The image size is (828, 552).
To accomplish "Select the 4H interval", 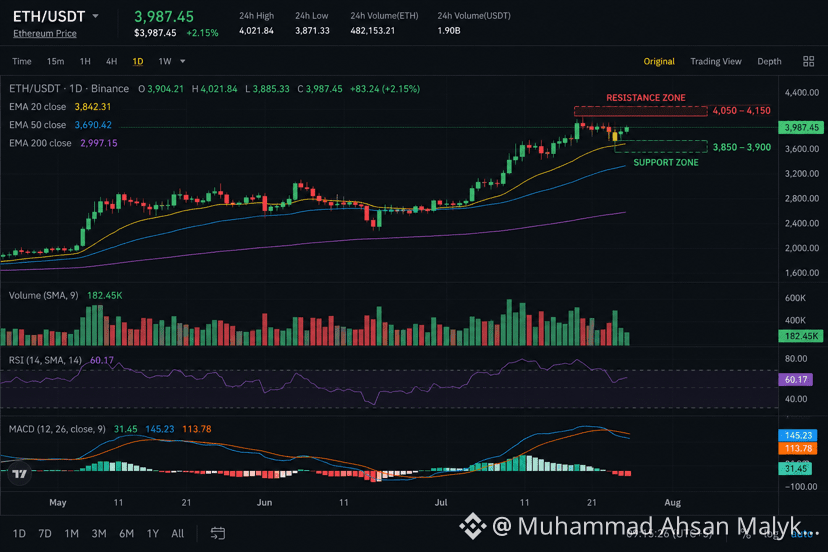I will click(111, 61).
